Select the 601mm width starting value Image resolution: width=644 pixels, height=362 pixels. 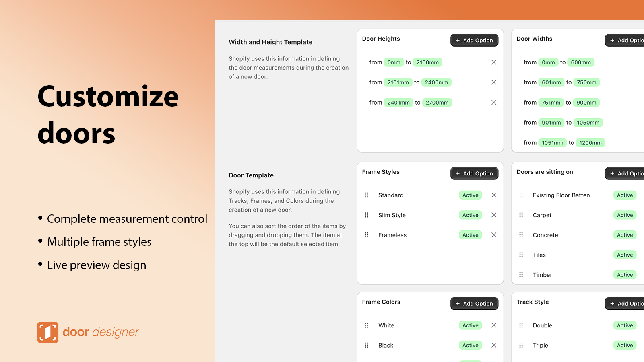coord(551,82)
